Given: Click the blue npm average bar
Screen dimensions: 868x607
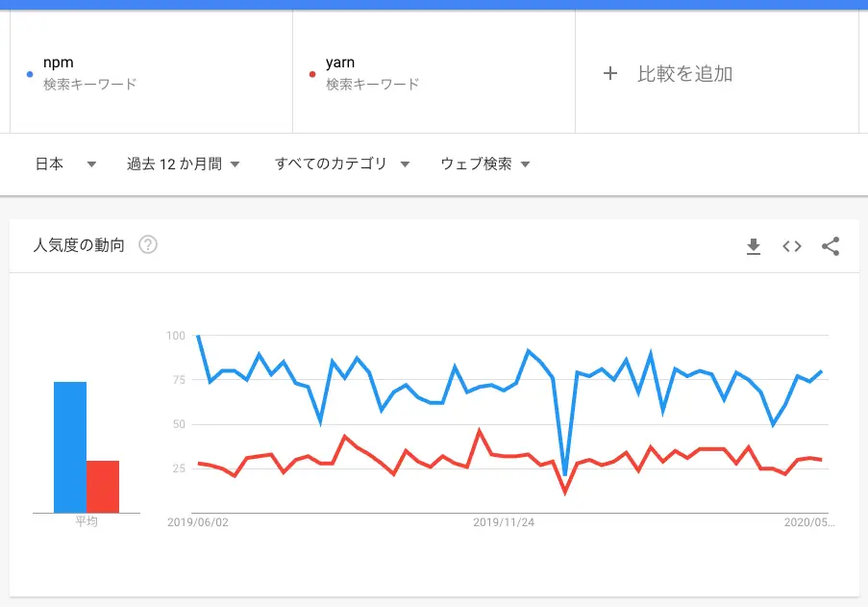Looking at the screenshot, I should click(70, 447).
